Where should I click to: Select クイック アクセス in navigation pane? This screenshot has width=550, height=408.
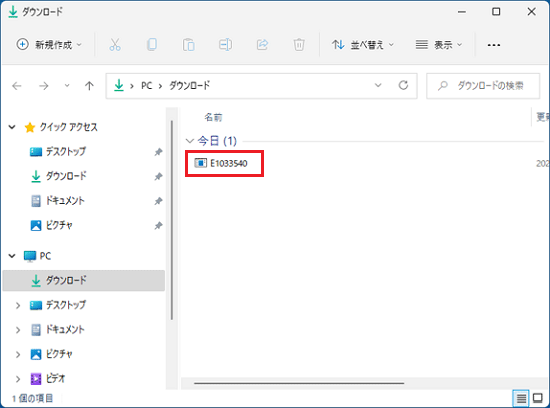68,127
